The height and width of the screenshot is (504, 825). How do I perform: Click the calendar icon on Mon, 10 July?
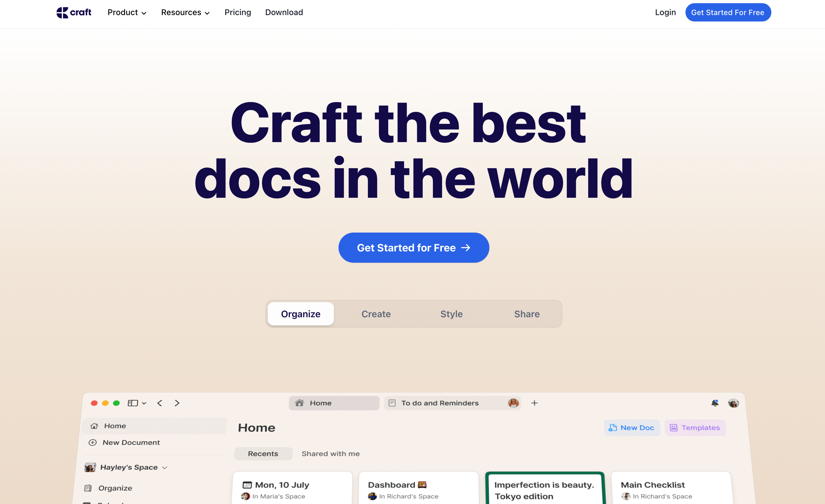(x=247, y=485)
